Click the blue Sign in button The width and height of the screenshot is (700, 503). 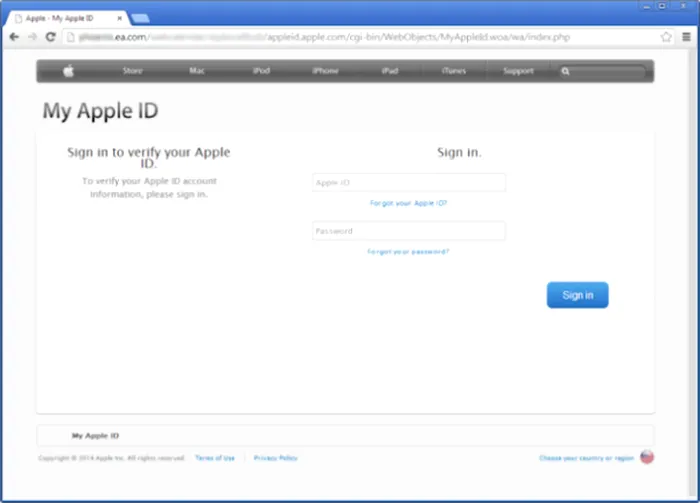tap(578, 295)
